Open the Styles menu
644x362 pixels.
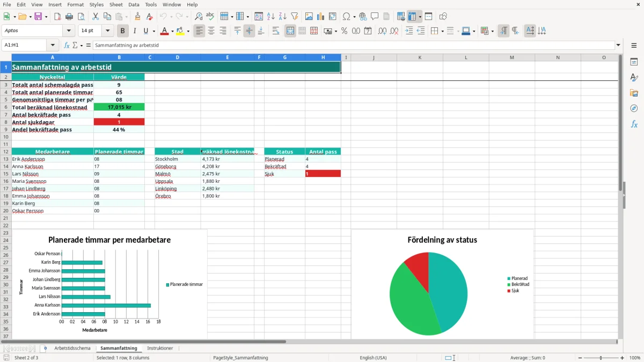point(97,4)
